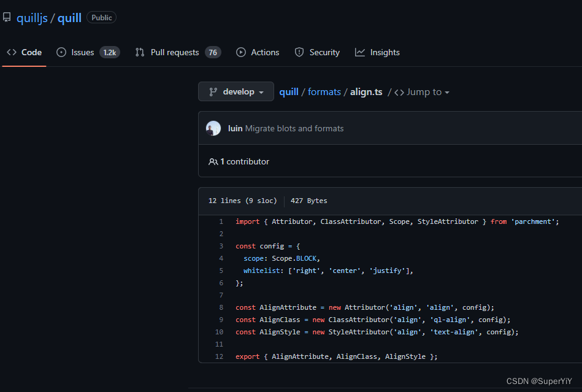Click luin's avatar thumbnail

213,128
